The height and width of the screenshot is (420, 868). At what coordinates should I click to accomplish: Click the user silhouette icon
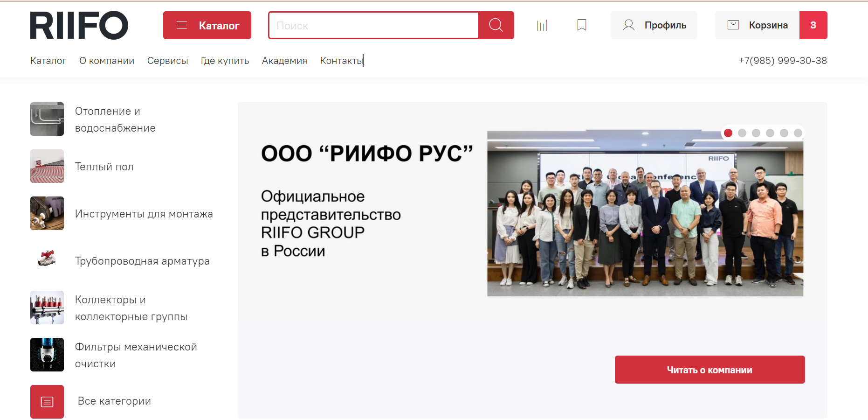click(x=629, y=25)
